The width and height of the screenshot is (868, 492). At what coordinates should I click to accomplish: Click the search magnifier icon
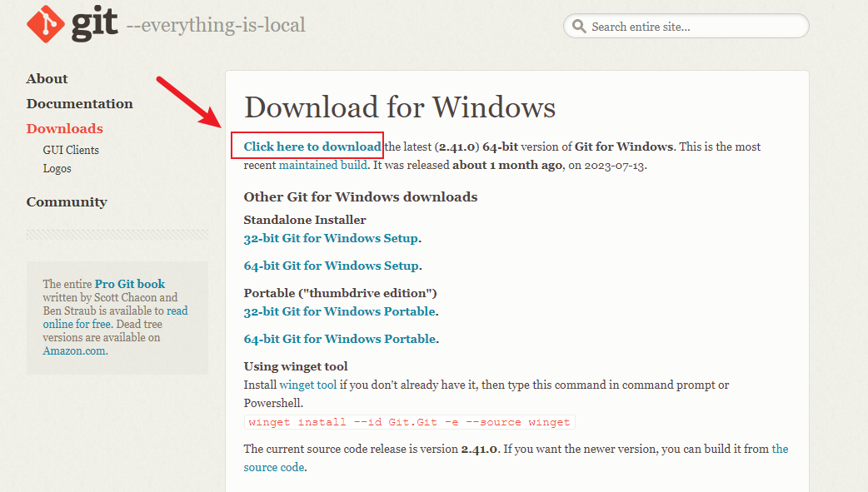[x=579, y=26]
